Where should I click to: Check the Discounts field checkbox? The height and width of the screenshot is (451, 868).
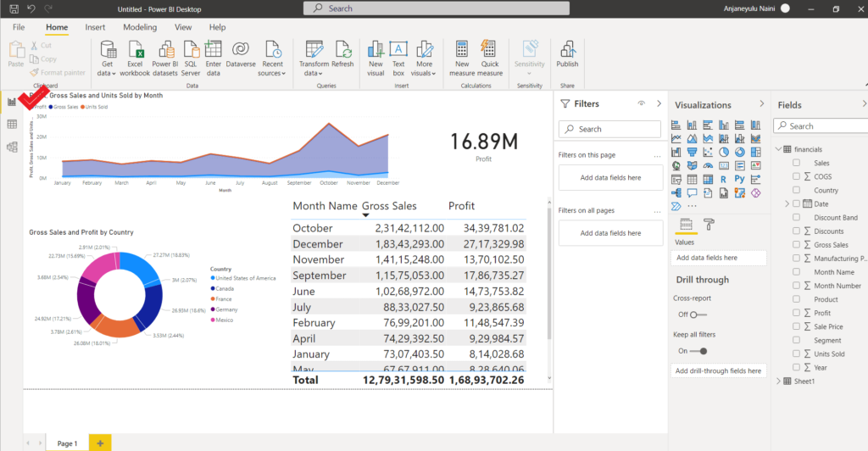pyautogui.click(x=796, y=231)
